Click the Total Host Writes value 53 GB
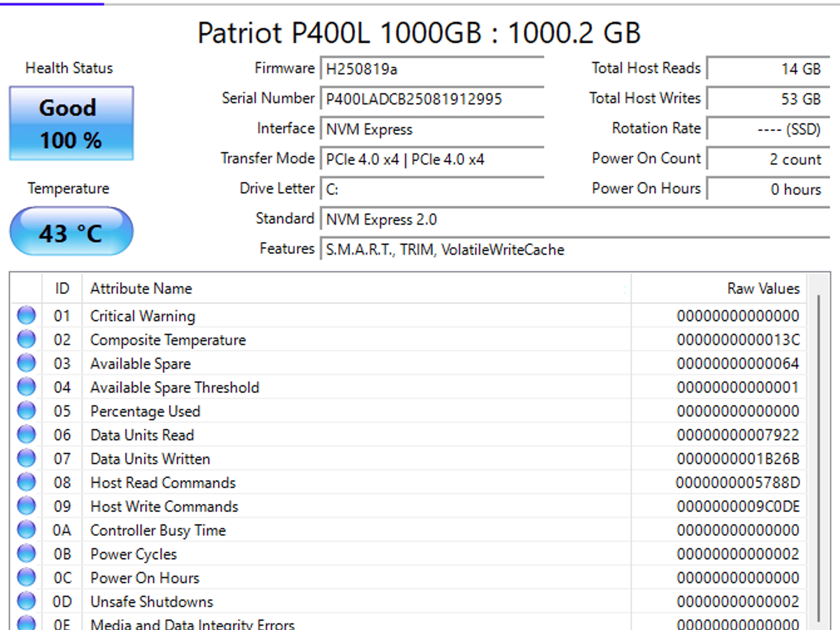The height and width of the screenshot is (630, 840). click(x=768, y=98)
